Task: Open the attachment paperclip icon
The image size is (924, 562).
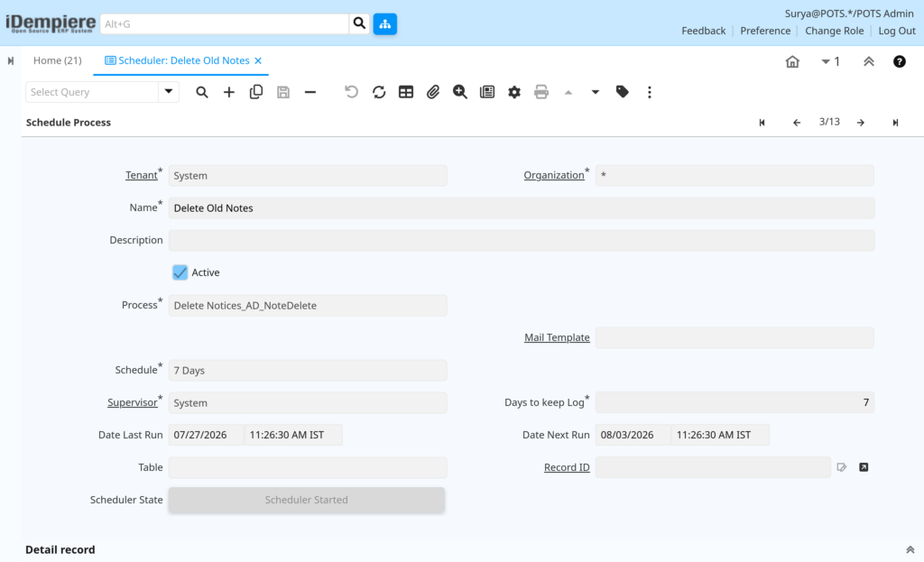Action: click(433, 92)
